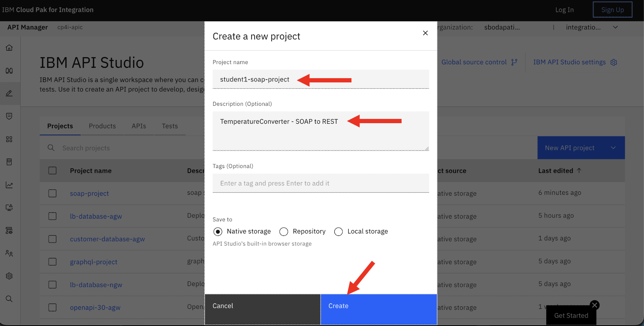Open the soap-project link
Image resolution: width=644 pixels, height=326 pixels.
click(89, 193)
